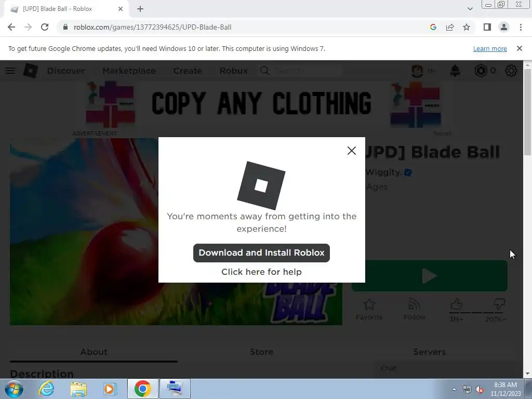Switch to the About tab
Viewport: 532px width, 399px height.
click(x=94, y=352)
